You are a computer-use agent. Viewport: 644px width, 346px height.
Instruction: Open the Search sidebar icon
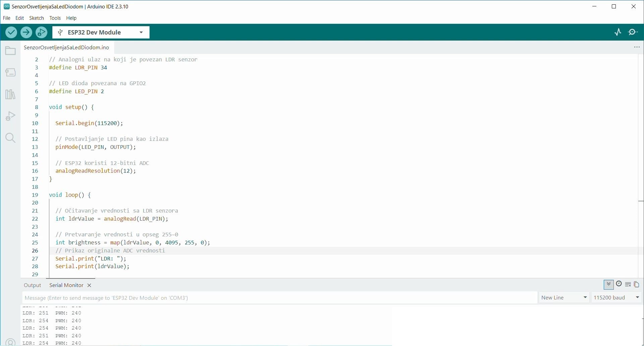[10, 138]
